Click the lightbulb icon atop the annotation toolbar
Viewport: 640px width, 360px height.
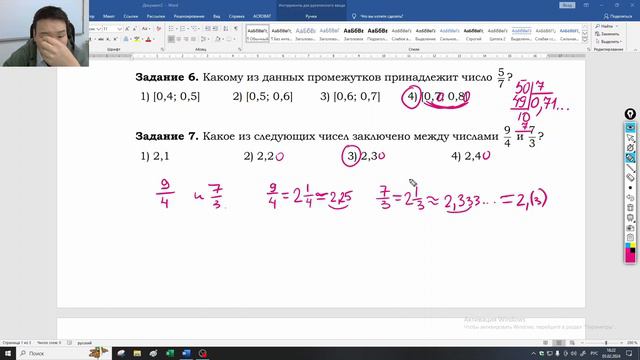630,114
